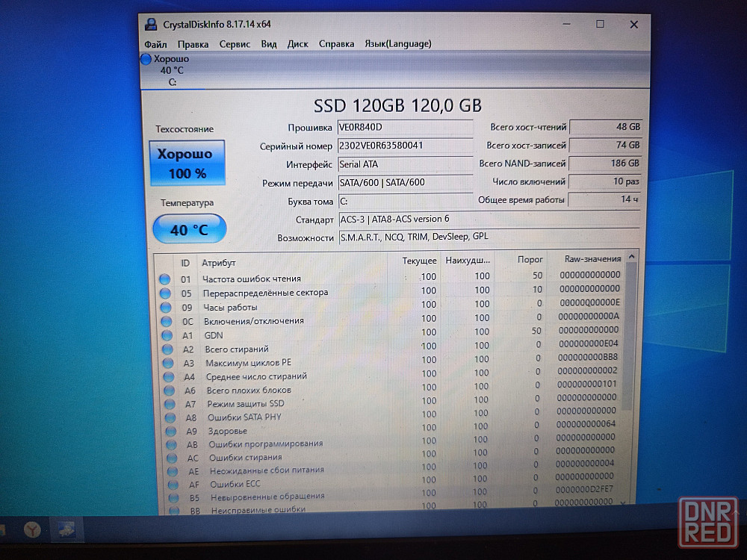Click the status circle for Режим защиты SSD

tap(170, 404)
